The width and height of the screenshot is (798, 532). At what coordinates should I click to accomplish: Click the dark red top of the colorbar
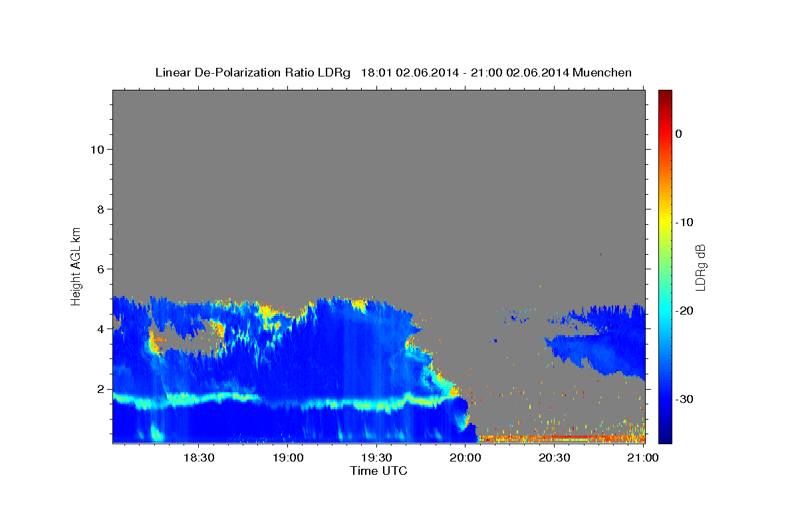(665, 94)
